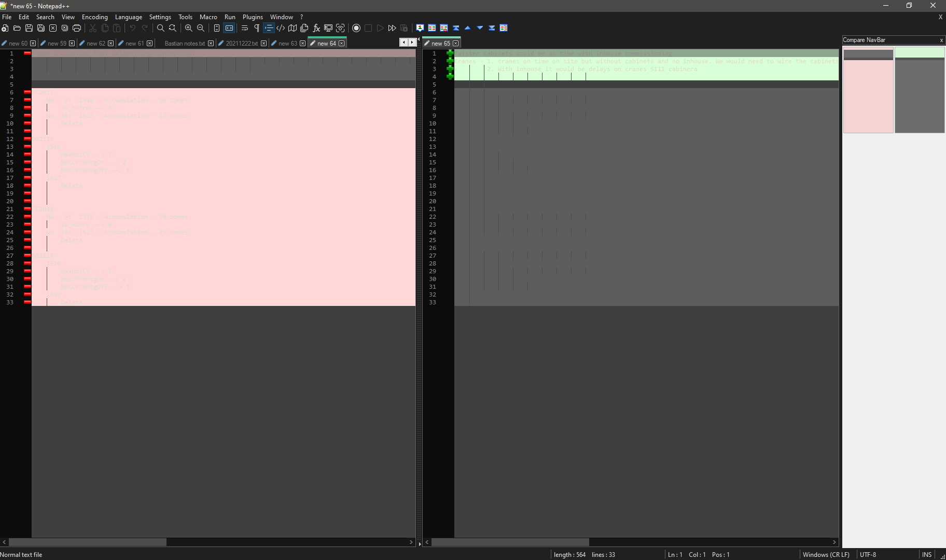
Task: Switch to the new 59 tab
Action: pos(57,44)
